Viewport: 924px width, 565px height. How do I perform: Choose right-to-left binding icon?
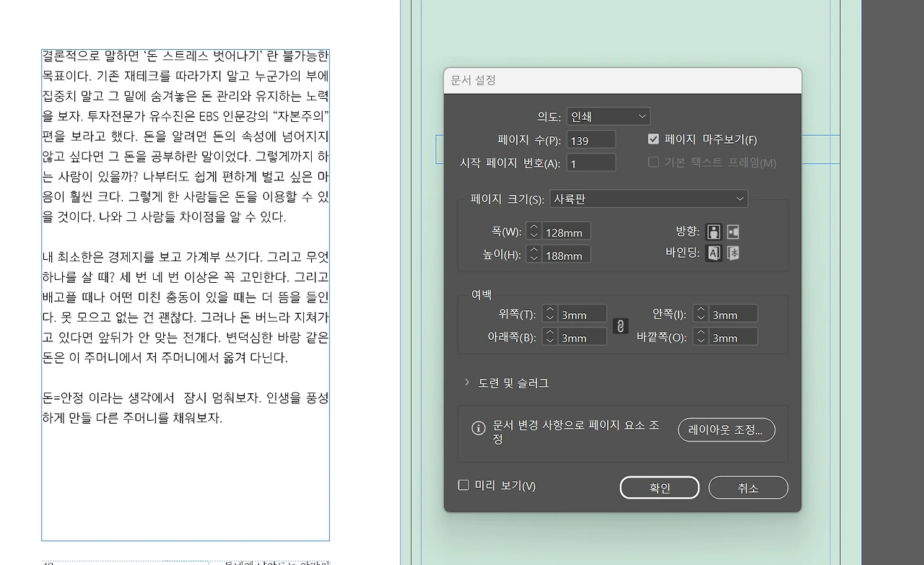(x=733, y=253)
